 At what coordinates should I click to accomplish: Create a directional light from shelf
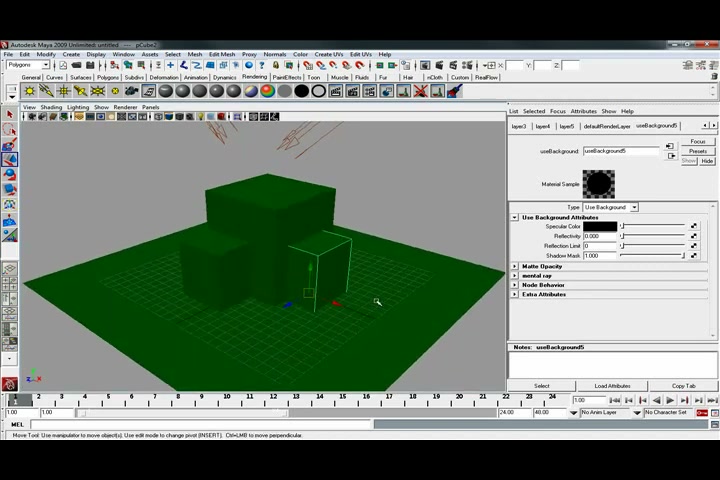47,91
